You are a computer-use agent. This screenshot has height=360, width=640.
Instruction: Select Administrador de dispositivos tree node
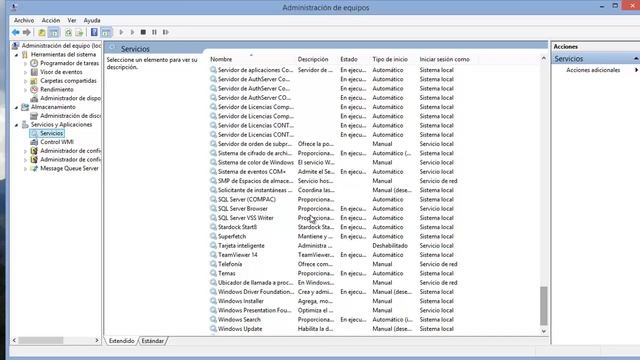[x=70, y=98]
